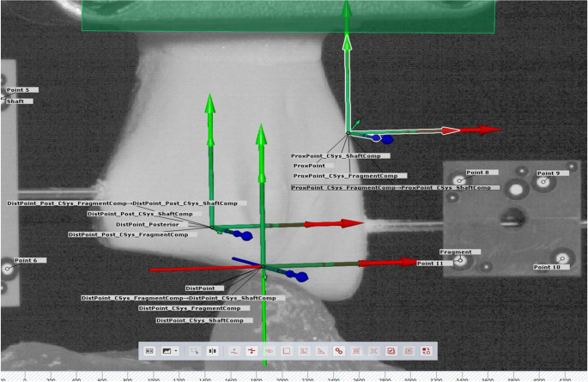
Task: Click the Point 8 circular target marker
Action: 459,180
